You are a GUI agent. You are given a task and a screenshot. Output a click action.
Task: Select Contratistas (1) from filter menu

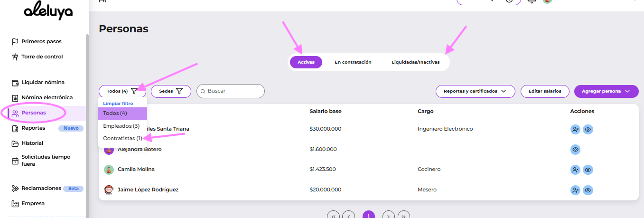tap(122, 138)
